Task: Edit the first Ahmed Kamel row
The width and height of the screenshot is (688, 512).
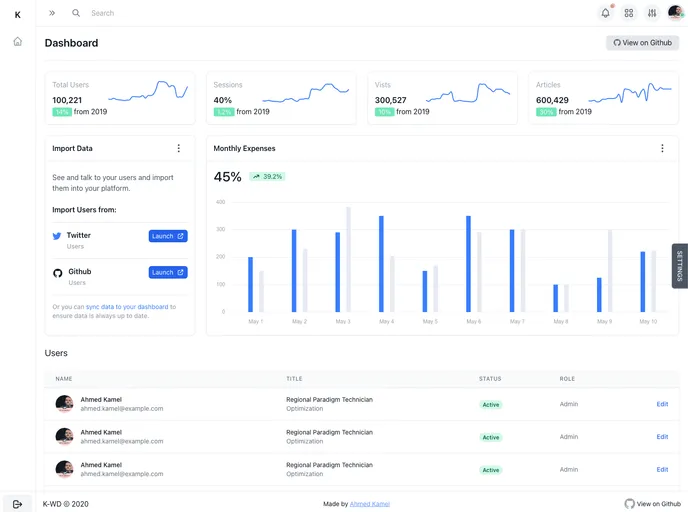Action: point(662,404)
